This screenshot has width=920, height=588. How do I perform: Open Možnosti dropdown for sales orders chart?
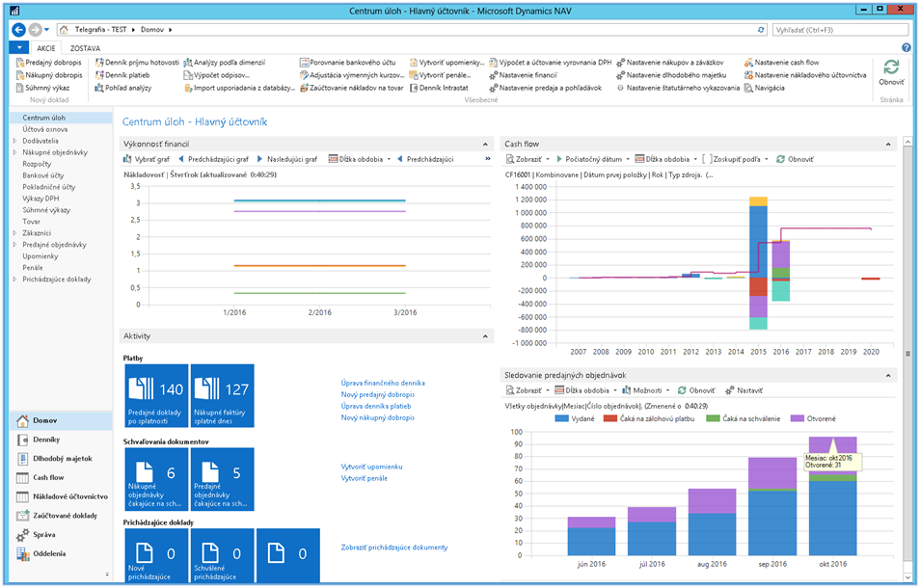click(x=646, y=390)
